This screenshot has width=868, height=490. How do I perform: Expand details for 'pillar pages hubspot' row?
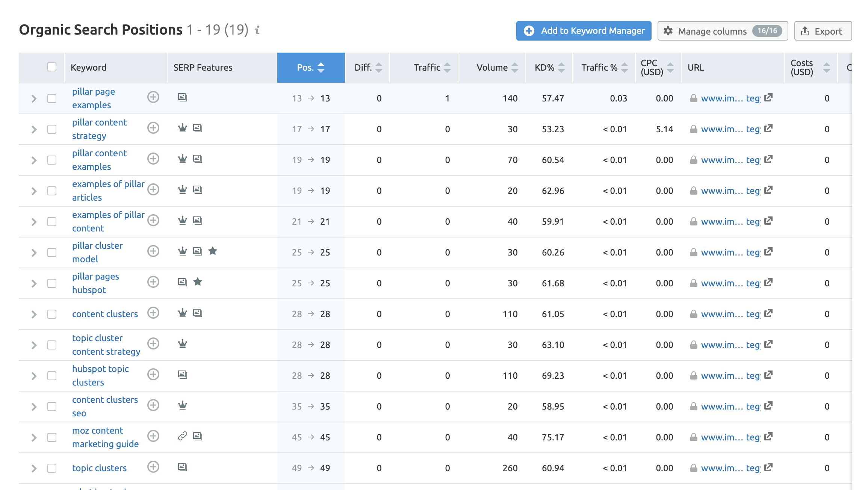tap(34, 283)
